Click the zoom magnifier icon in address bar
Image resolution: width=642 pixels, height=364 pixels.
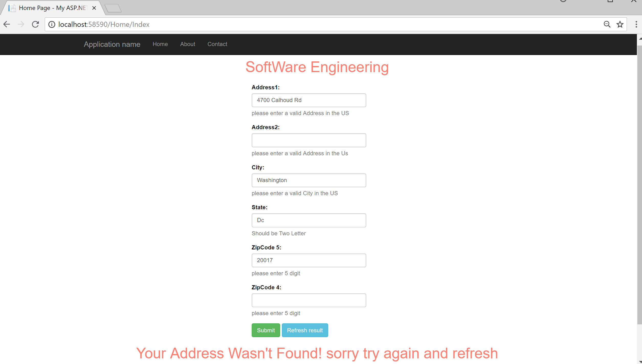(607, 24)
